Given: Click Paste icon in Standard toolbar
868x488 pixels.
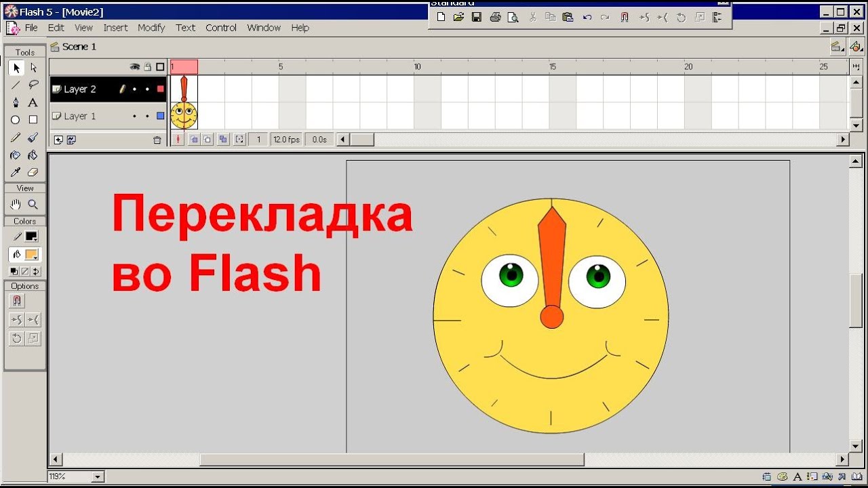Looking at the screenshot, I should coord(568,18).
